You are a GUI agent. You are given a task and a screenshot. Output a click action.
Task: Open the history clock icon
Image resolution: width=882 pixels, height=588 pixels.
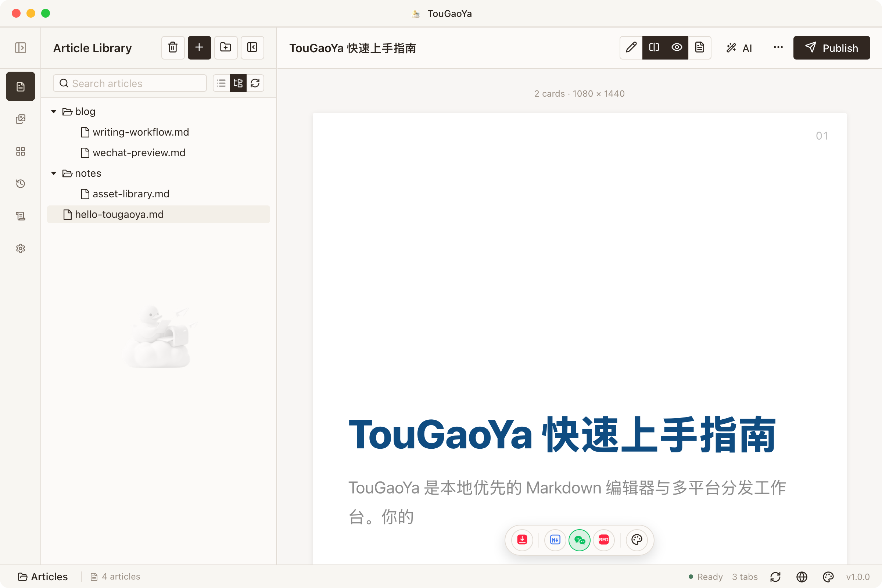(20, 184)
